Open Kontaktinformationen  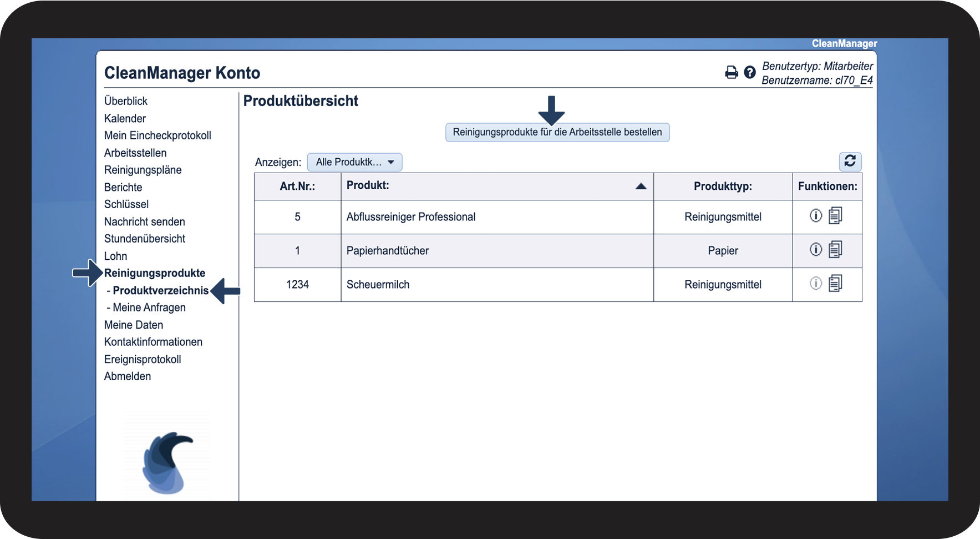click(153, 342)
